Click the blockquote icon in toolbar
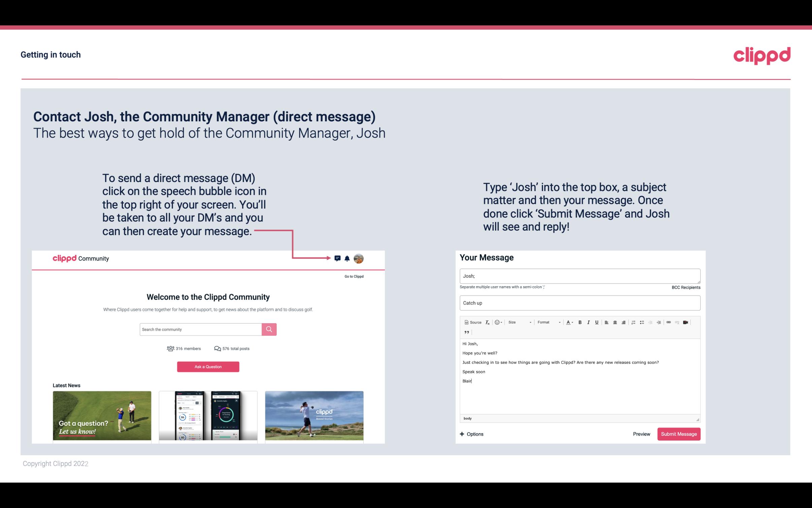 [x=466, y=332]
